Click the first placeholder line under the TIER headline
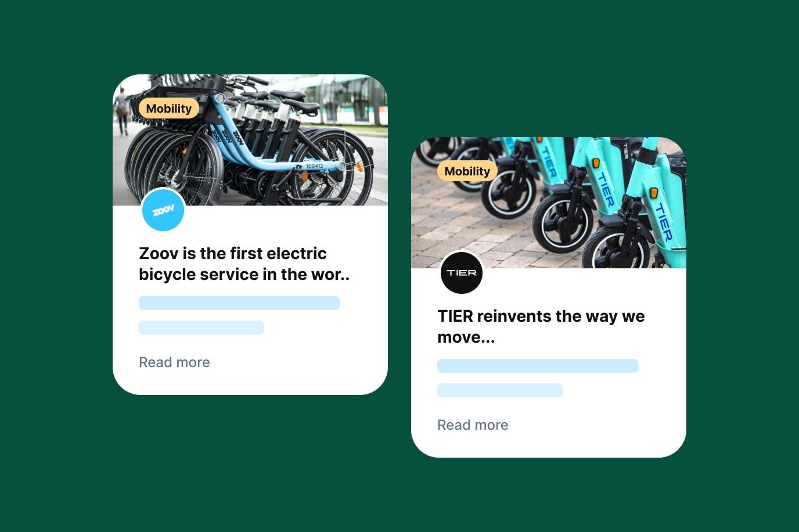This screenshot has width=799, height=532. coord(538,366)
